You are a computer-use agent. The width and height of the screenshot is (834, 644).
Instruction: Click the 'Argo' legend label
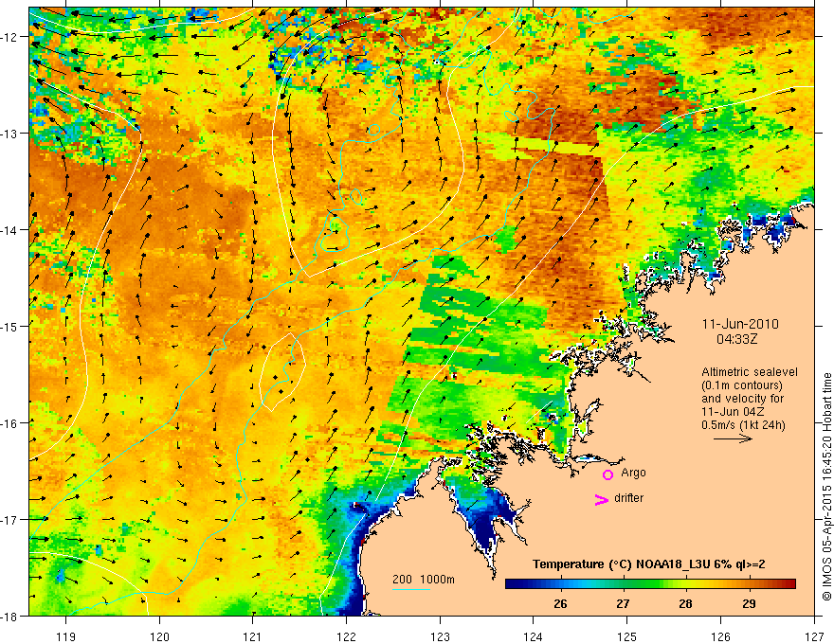click(633, 473)
